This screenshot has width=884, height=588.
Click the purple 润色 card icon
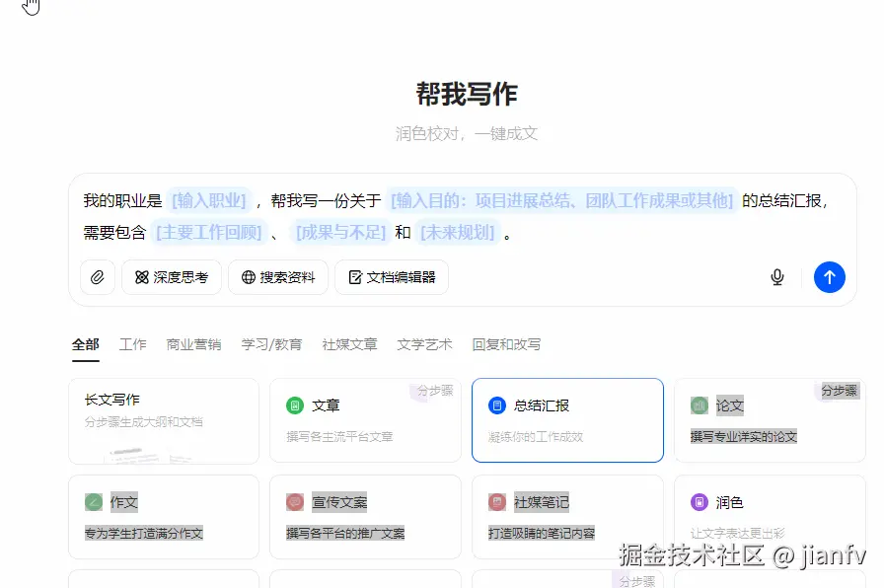(700, 502)
